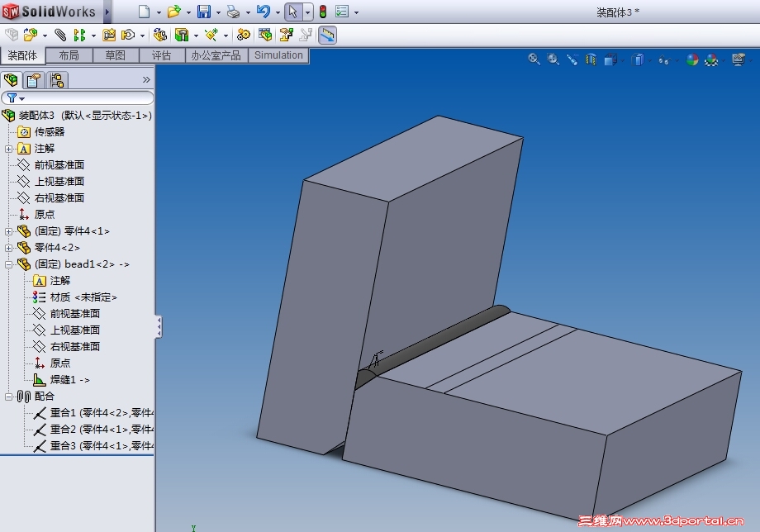760x532 pixels.
Task: Click the New Motion Study gears icon
Action: click(x=244, y=35)
